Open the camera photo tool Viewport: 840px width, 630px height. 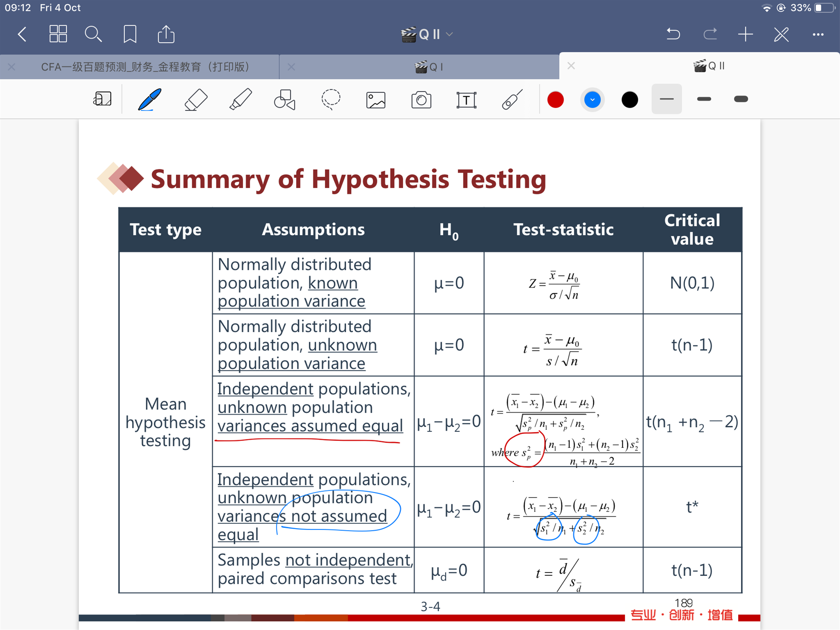tap(421, 100)
